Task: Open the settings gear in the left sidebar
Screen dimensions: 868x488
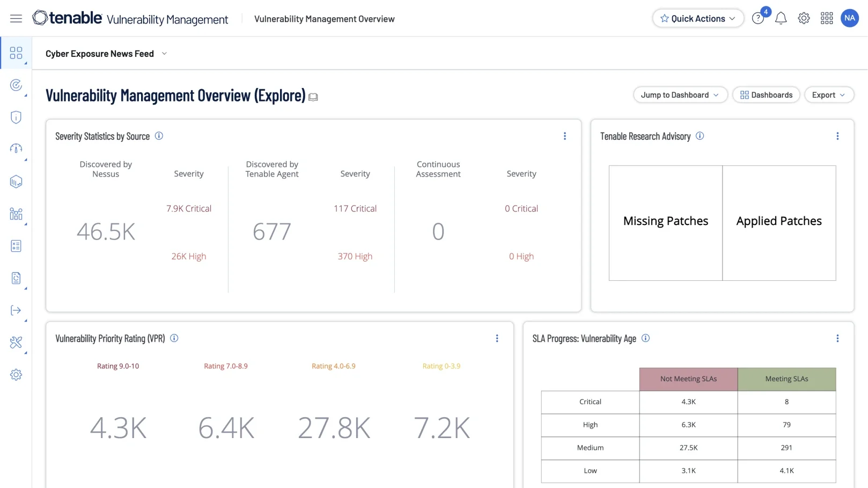Action: tap(16, 375)
